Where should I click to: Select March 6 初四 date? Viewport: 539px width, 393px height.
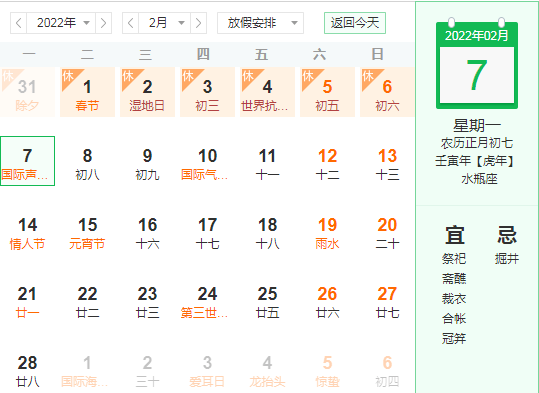coord(387,368)
